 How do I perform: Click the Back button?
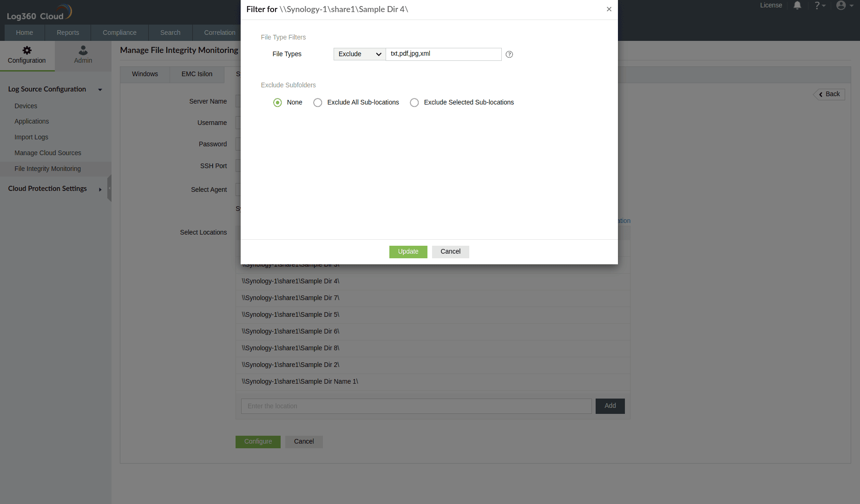pos(829,94)
